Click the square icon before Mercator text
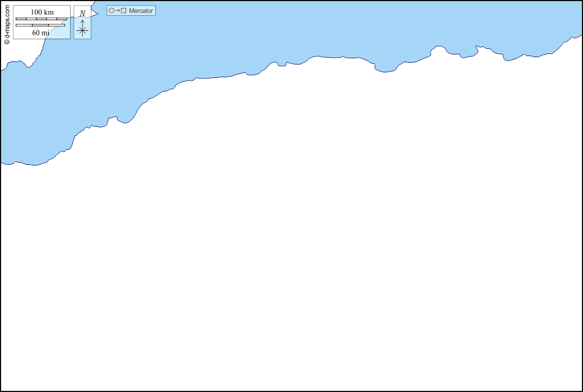 123,11
